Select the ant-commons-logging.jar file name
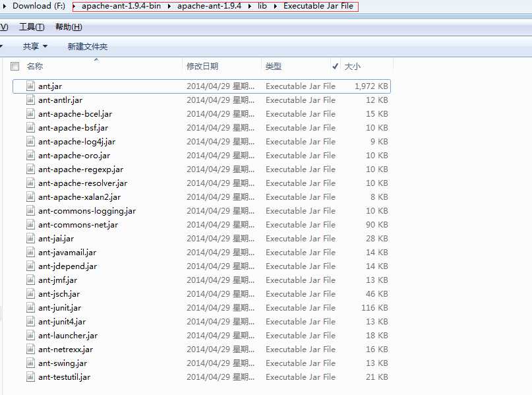The height and width of the screenshot is (395, 532). tap(87, 211)
